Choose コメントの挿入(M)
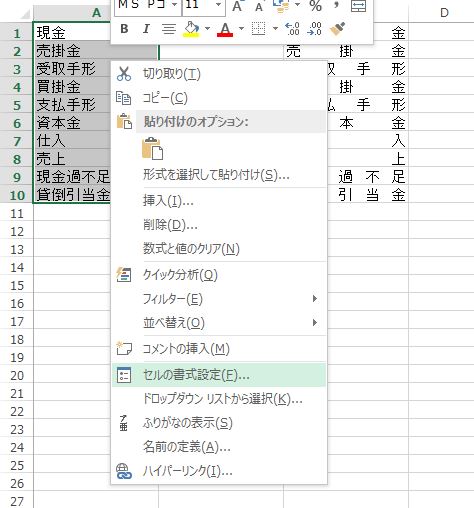Viewport: 474px width, 508px height. click(x=219, y=349)
